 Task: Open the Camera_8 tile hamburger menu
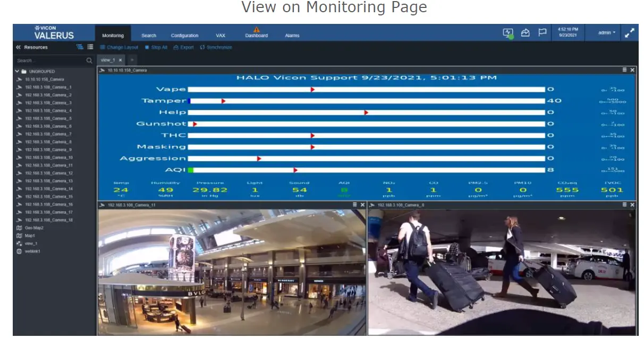coord(625,205)
